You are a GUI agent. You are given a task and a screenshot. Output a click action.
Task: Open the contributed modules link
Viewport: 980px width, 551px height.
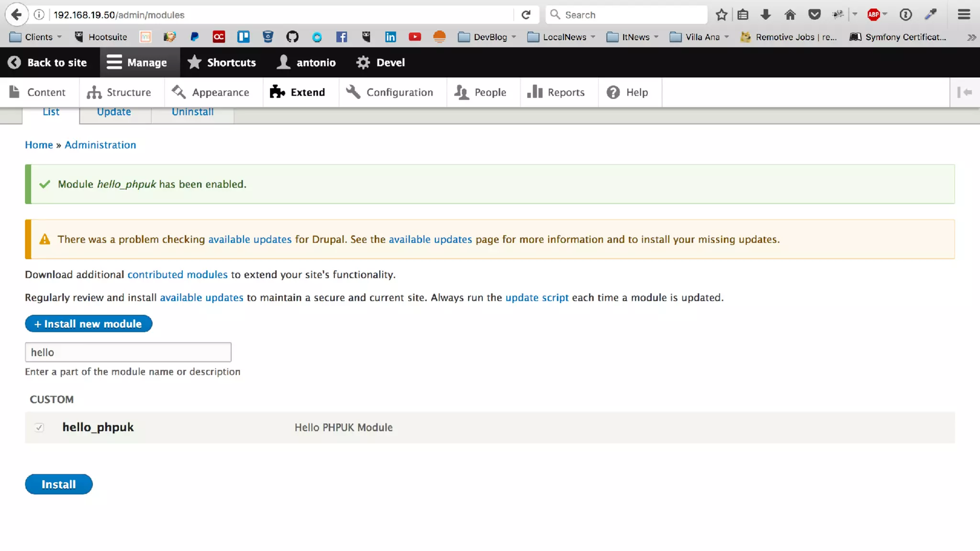coord(177,275)
